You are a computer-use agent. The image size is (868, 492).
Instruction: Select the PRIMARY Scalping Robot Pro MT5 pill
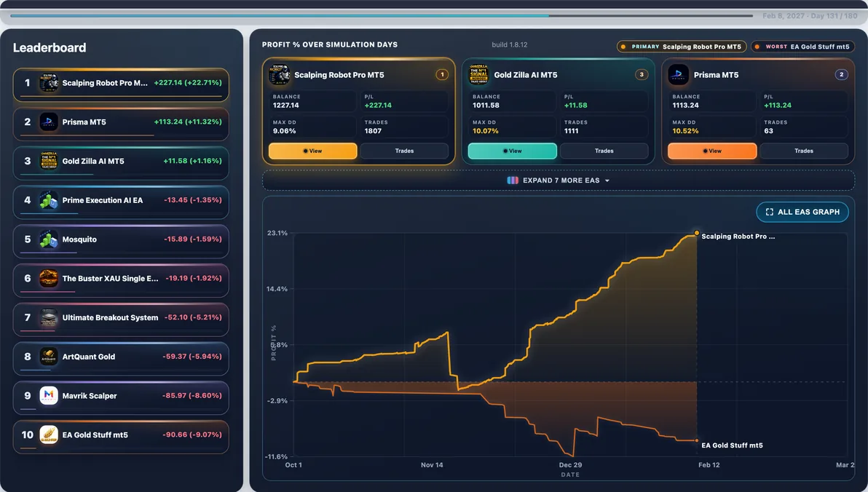(682, 47)
